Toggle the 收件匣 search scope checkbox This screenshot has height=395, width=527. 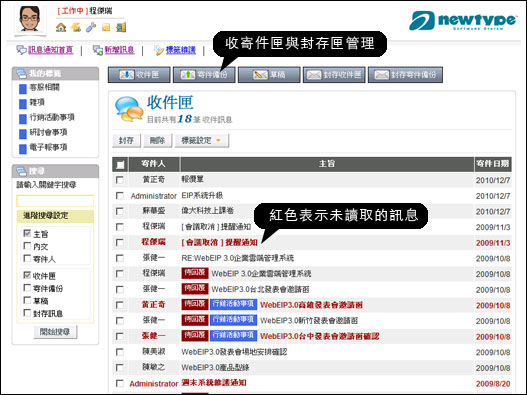point(27,275)
